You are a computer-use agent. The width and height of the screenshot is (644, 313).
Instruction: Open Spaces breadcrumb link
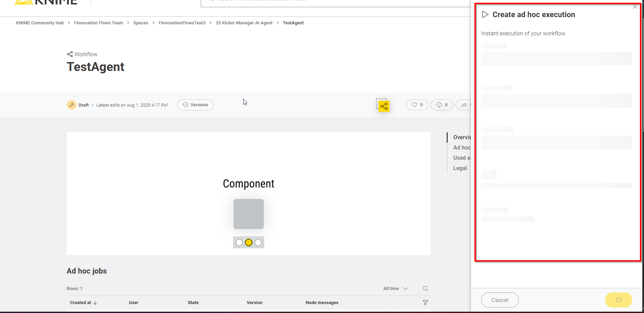[x=141, y=23]
